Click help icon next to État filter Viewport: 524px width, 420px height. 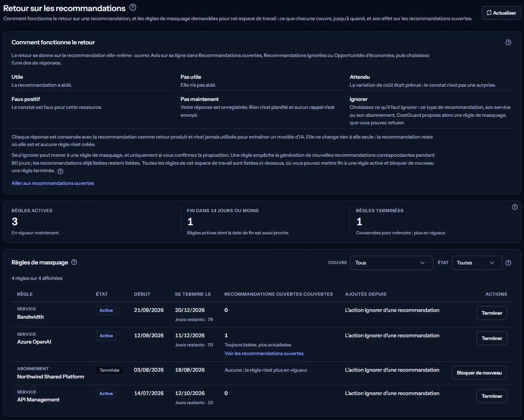pos(509,263)
